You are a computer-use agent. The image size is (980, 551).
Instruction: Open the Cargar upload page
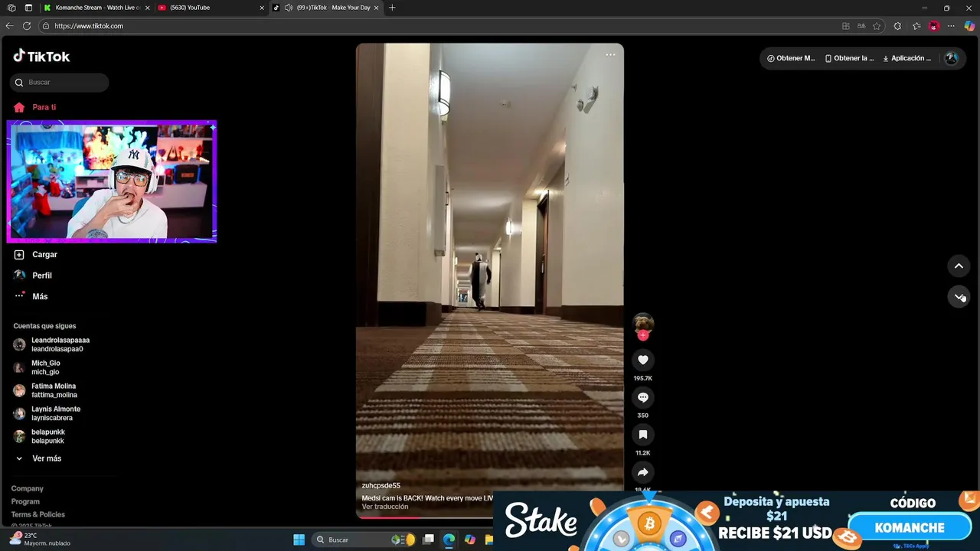[37, 254]
